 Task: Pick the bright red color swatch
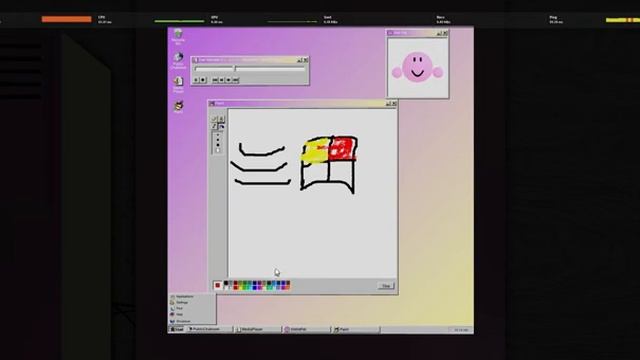236,288
